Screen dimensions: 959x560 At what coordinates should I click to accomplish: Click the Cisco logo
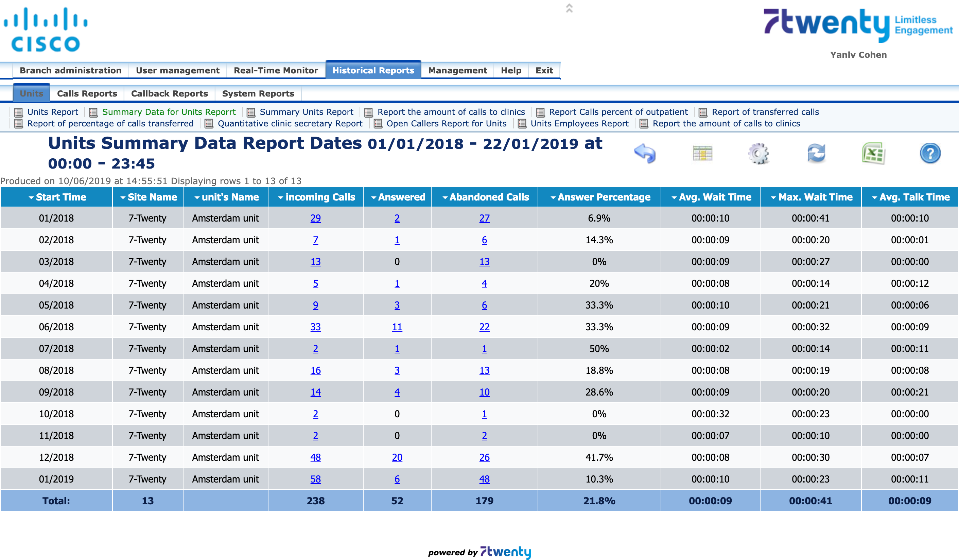click(46, 30)
